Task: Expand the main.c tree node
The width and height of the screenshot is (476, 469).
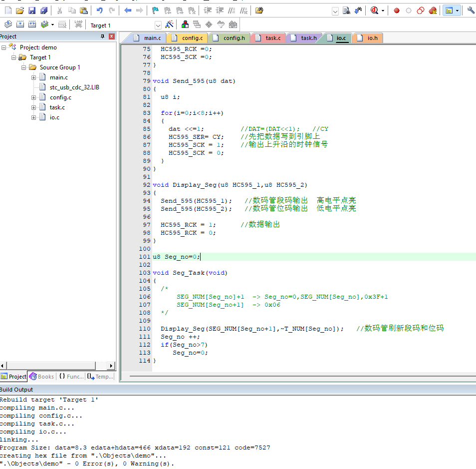Action: click(34, 77)
